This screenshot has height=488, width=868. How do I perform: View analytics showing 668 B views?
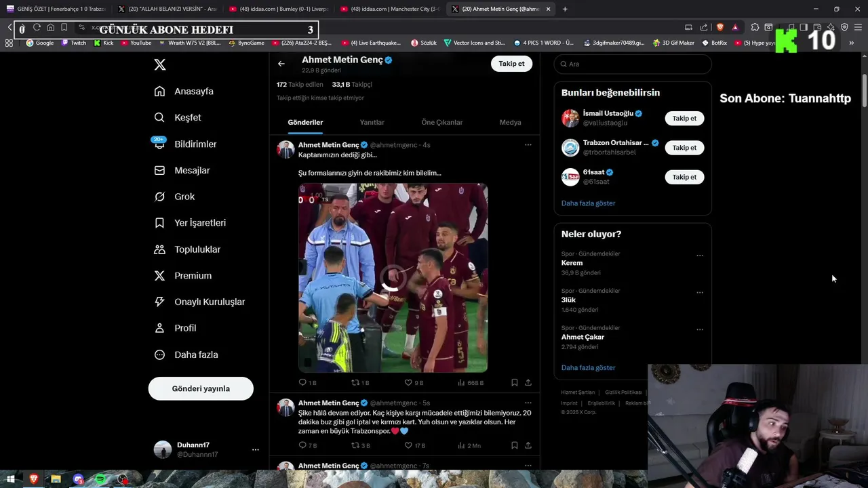click(471, 382)
